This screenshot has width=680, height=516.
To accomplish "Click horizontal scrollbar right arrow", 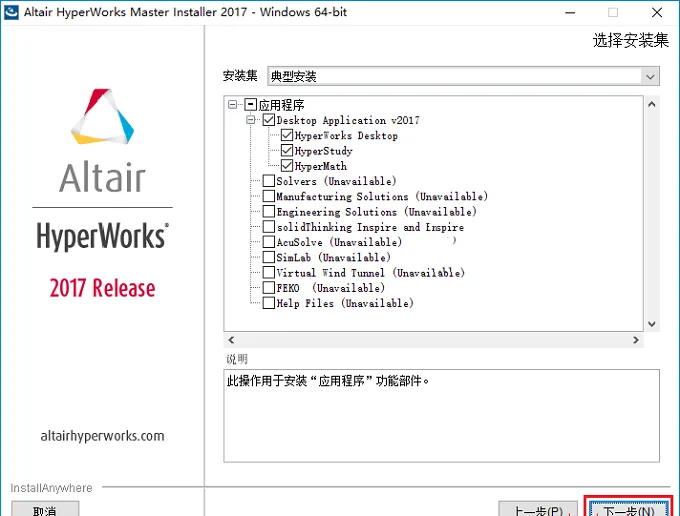I will (636, 340).
